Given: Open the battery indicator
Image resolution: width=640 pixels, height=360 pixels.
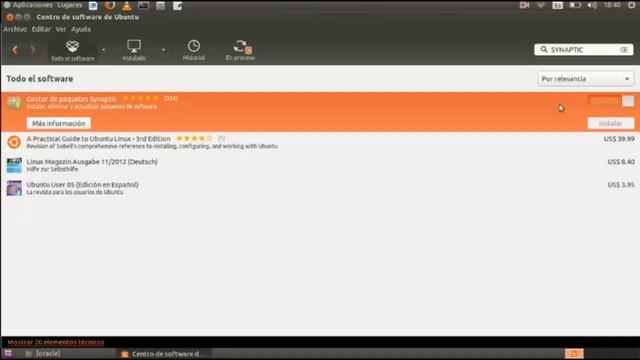Looking at the screenshot, I should pyautogui.click(x=575, y=5).
